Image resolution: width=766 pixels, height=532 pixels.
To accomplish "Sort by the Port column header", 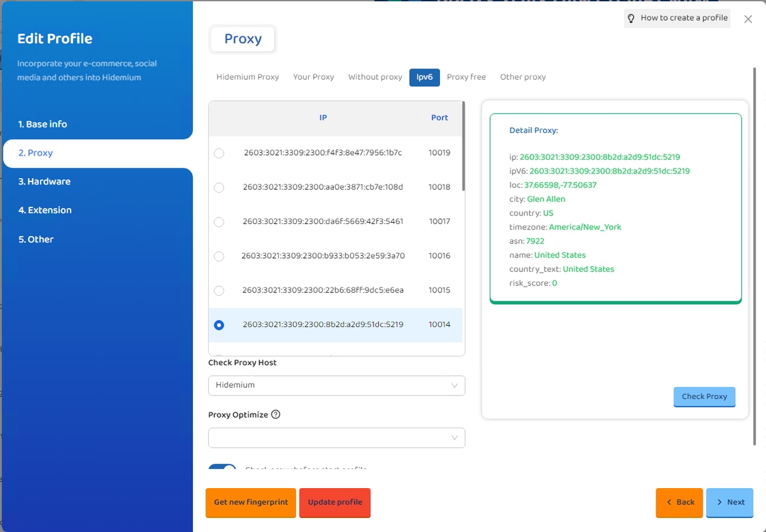I will tap(439, 118).
